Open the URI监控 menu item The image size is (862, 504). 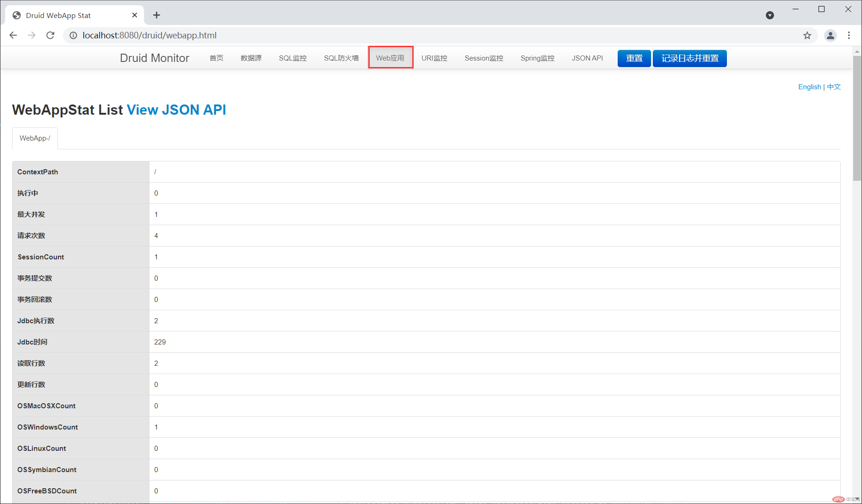434,58
